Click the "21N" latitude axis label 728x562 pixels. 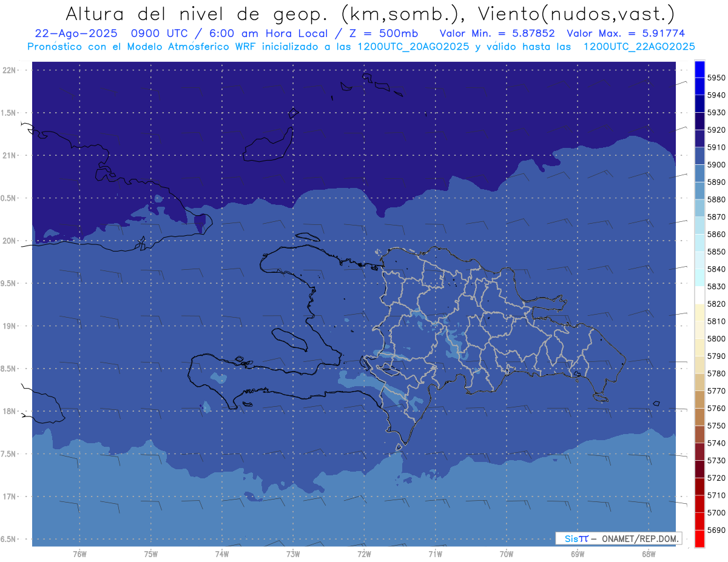8,156
